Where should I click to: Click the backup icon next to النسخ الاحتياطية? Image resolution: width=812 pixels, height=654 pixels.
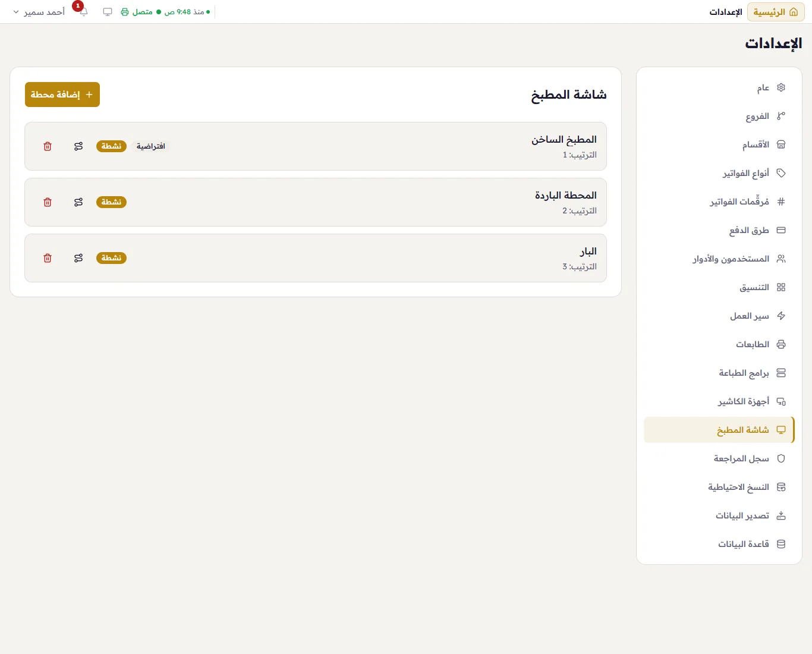[x=781, y=487]
